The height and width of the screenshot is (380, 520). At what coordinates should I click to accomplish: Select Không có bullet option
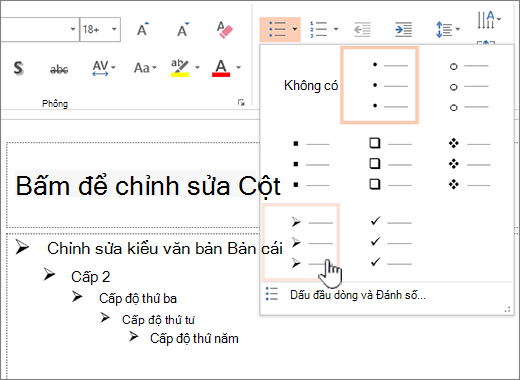click(x=311, y=86)
